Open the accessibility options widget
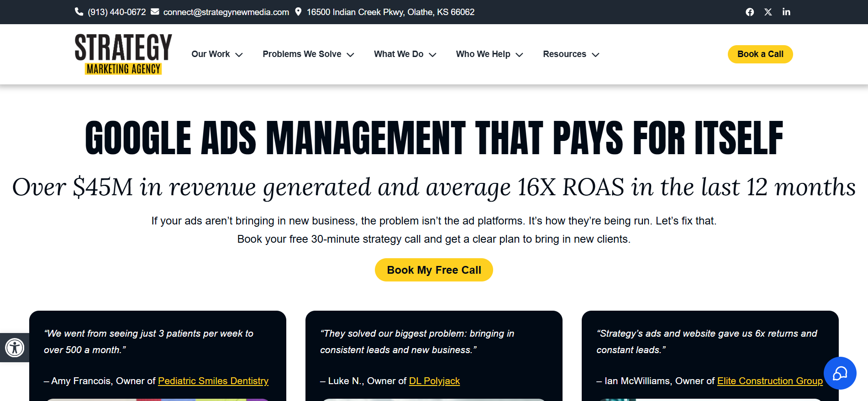868x401 pixels. click(x=15, y=348)
